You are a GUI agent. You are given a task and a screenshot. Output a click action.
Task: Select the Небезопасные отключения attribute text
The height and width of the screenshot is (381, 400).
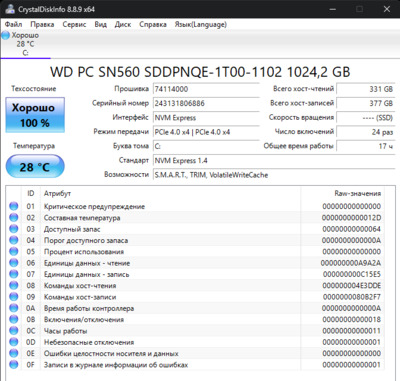(x=89, y=342)
